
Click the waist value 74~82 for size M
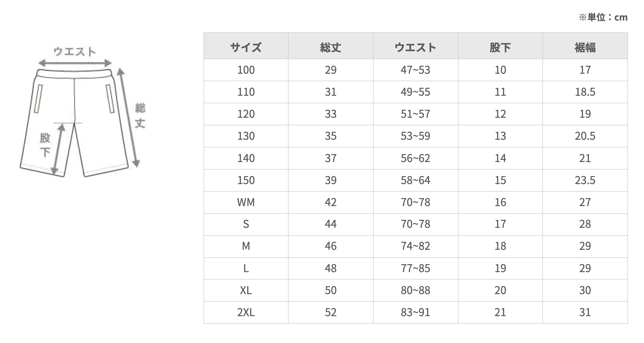click(415, 246)
